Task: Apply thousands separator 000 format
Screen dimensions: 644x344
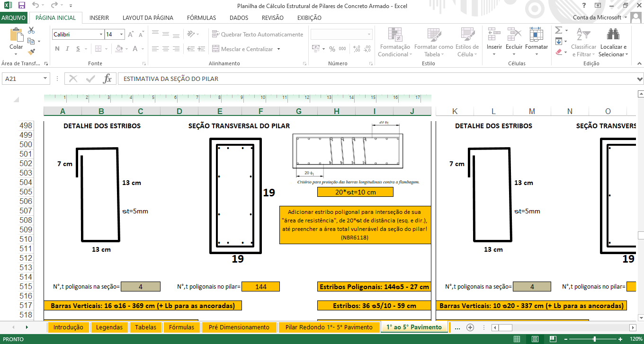Action: point(342,49)
